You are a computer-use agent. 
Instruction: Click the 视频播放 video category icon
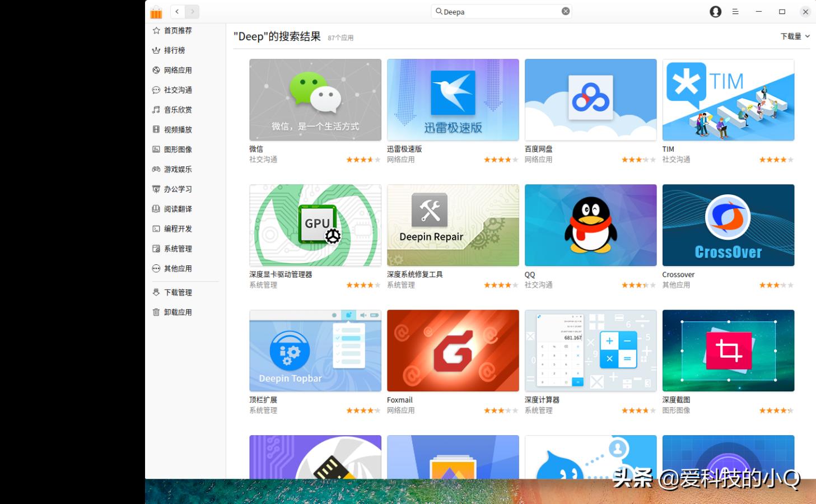tap(156, 129)
